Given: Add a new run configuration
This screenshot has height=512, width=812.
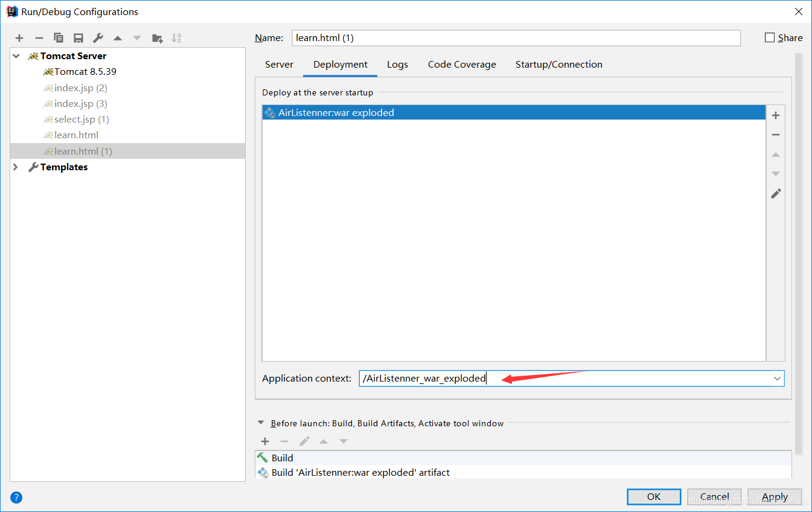Looking at the screenshot, I should click(x=19, y=38).
